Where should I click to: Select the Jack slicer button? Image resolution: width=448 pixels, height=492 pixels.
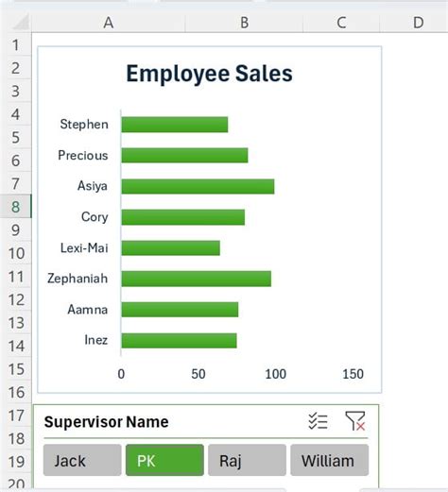click(x=82, y=460)
